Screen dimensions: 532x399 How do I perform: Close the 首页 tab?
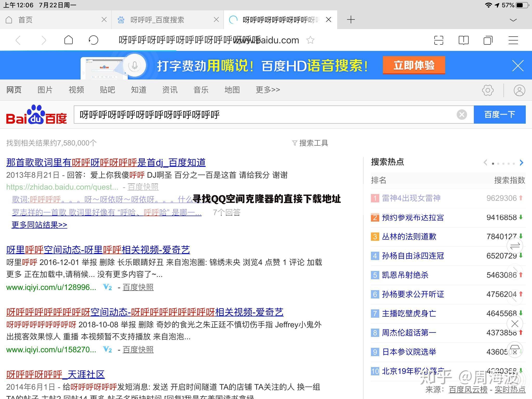[104, 19]
